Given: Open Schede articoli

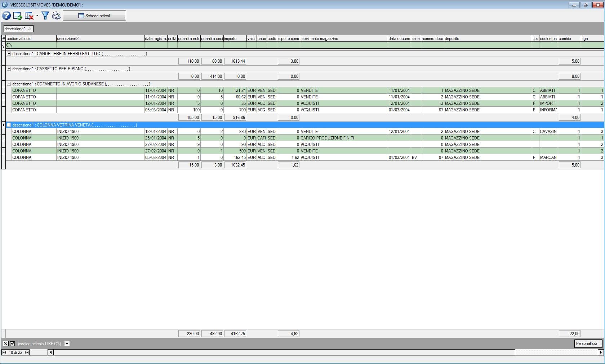Looking at the screenshot, I should point(94,15).
